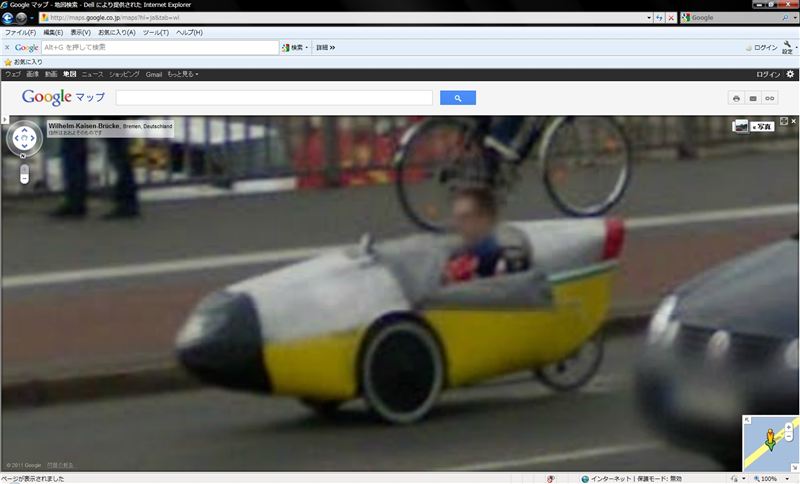Click the Google Toolbar 検索 button
Viewport: 800px width, 484px height.
[295, 47]
